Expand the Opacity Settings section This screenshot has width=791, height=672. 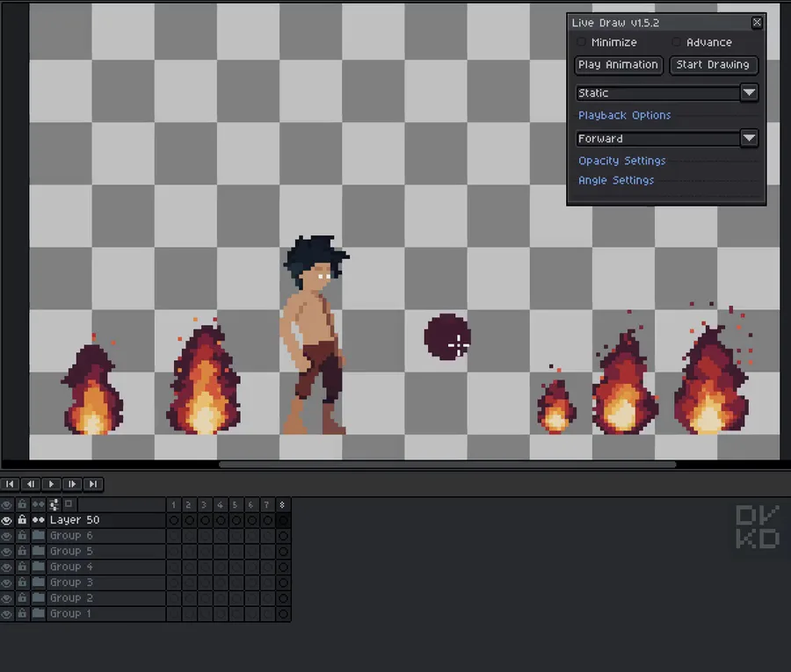pos(622,161)
